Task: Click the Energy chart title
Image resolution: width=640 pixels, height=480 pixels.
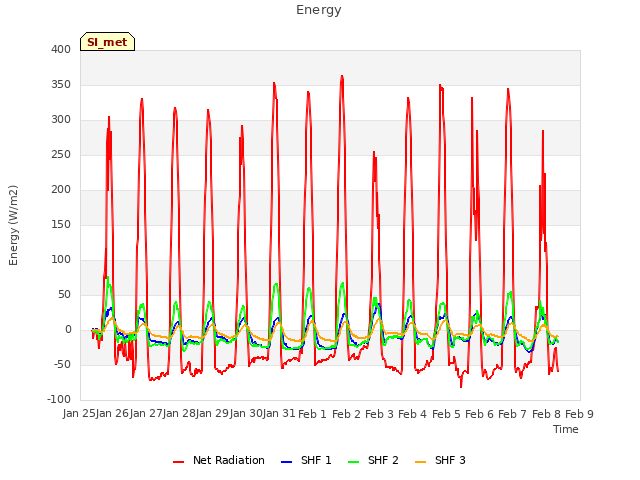Action: coord(319,10)
